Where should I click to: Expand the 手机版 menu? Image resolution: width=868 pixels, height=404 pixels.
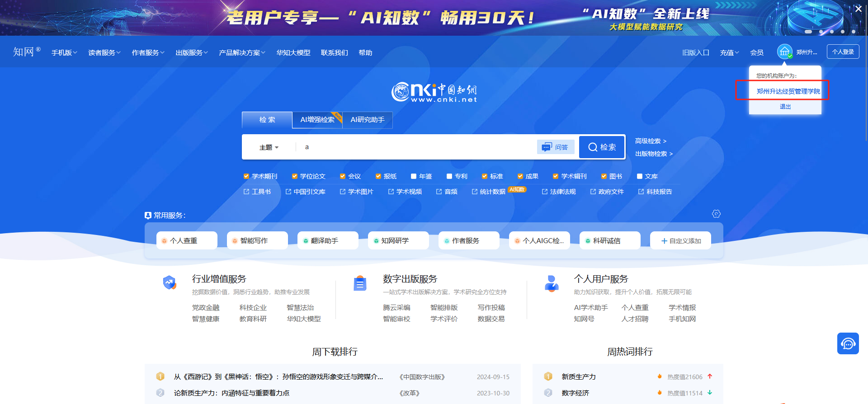(64, 53)
